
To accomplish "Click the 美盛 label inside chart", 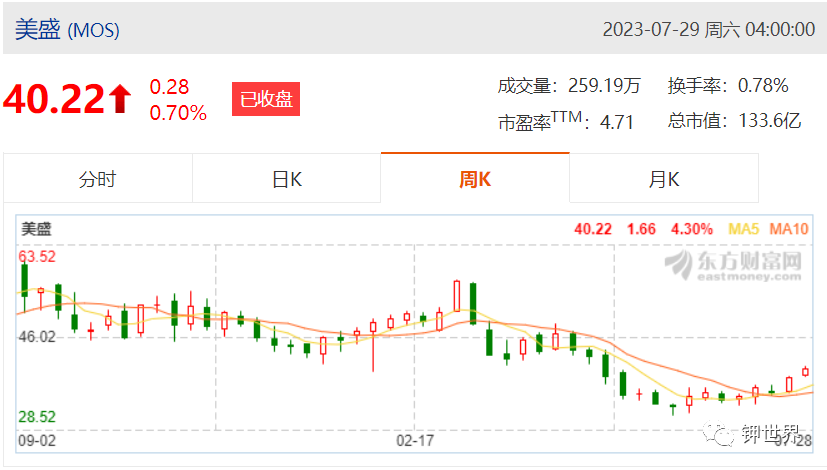I will [36, 229].
